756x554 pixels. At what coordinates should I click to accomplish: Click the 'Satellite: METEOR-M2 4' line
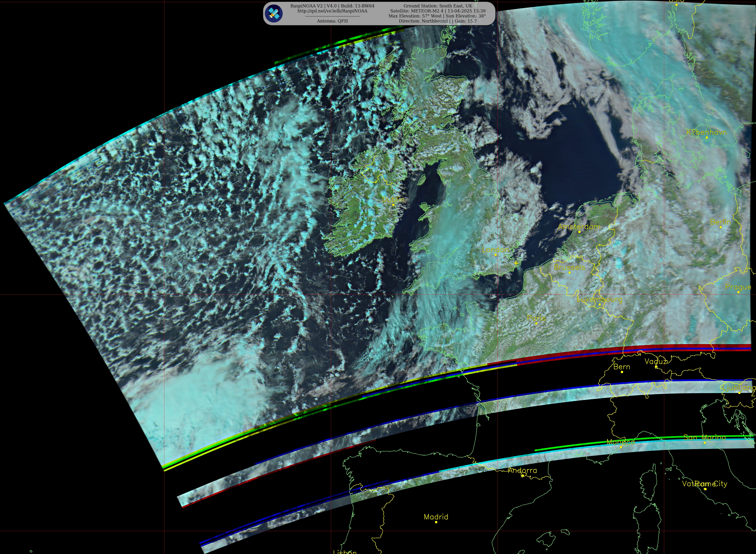pyautogui.click(x=438, y=11)
